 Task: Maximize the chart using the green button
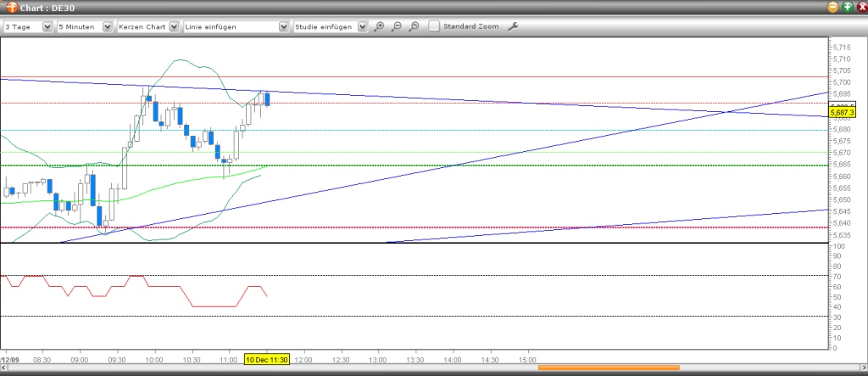846,7
